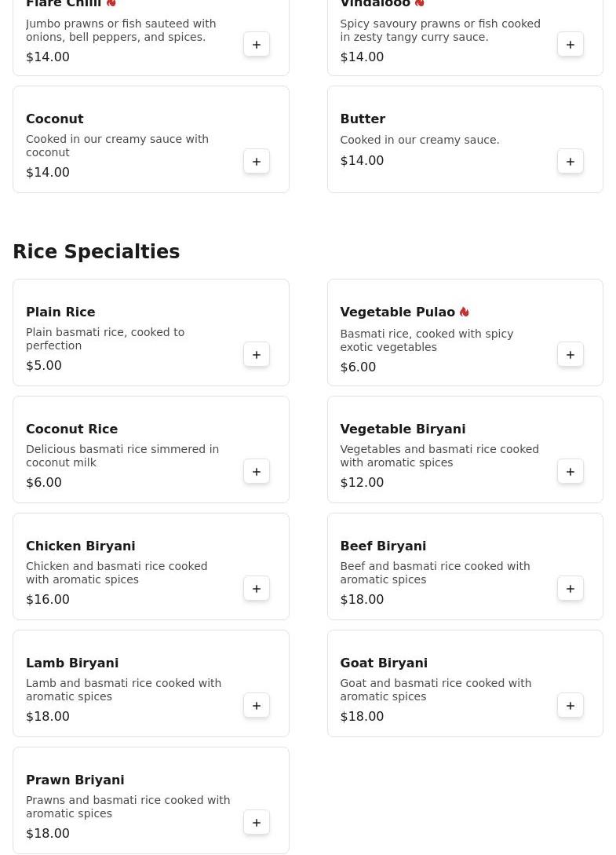Click the Vegetable Pulao spicy flame icon
The height and width of the screenshot is (855, 616).
point(465,312)
